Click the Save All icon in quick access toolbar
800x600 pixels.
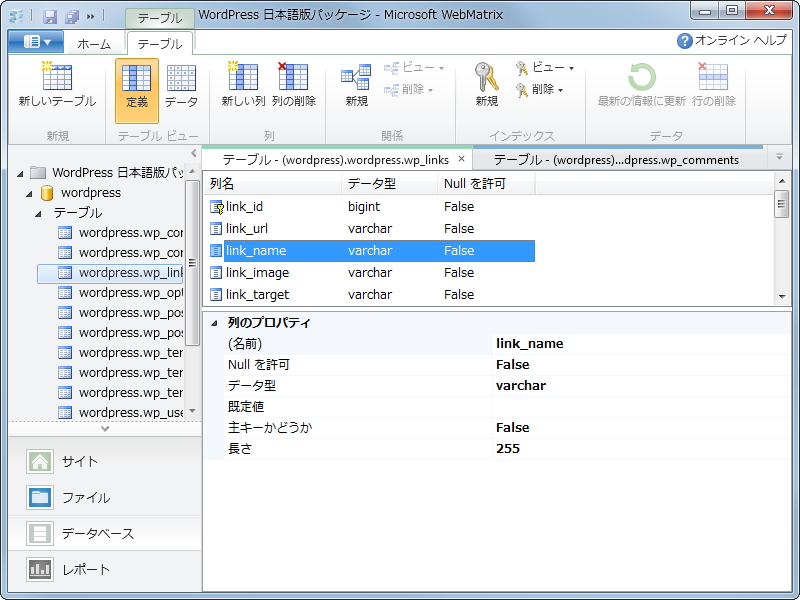click(72, 16)
